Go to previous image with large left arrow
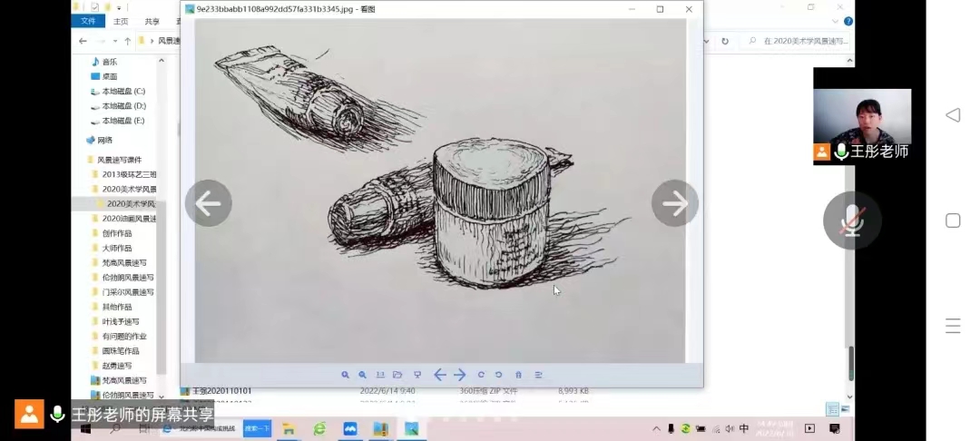 [208, 203]
